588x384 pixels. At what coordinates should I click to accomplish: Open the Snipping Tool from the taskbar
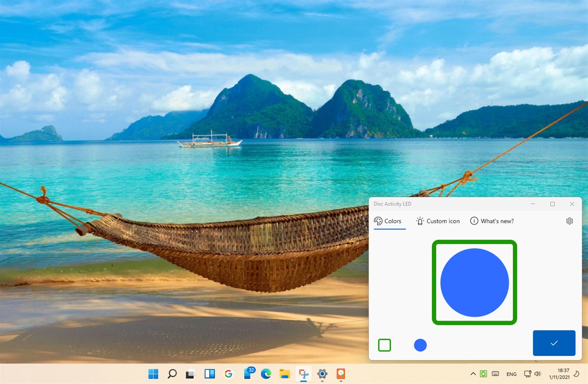303,374
